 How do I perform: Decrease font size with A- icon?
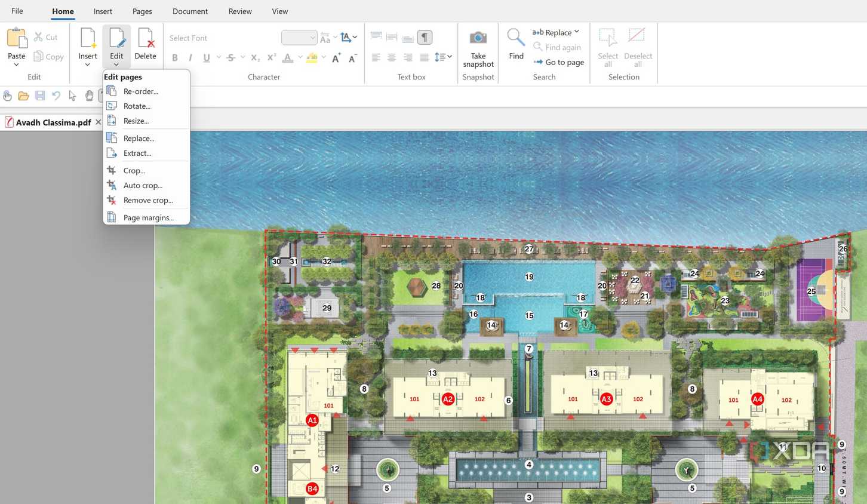[352, 57]
